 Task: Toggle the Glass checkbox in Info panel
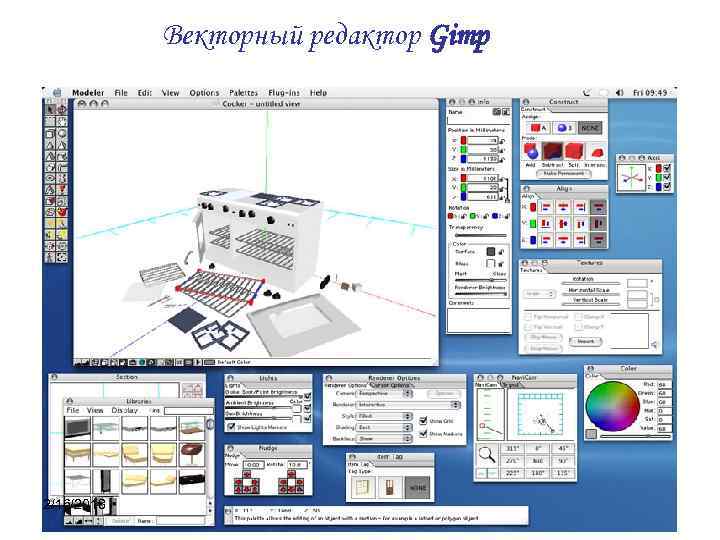pyautogui.click(x=490, y=264)
